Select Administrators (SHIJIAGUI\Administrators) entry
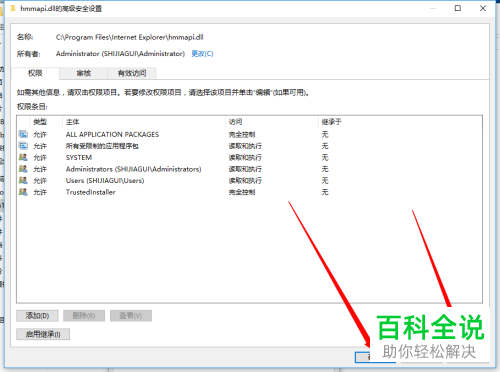The image size is (500, 372). (249, 169)
